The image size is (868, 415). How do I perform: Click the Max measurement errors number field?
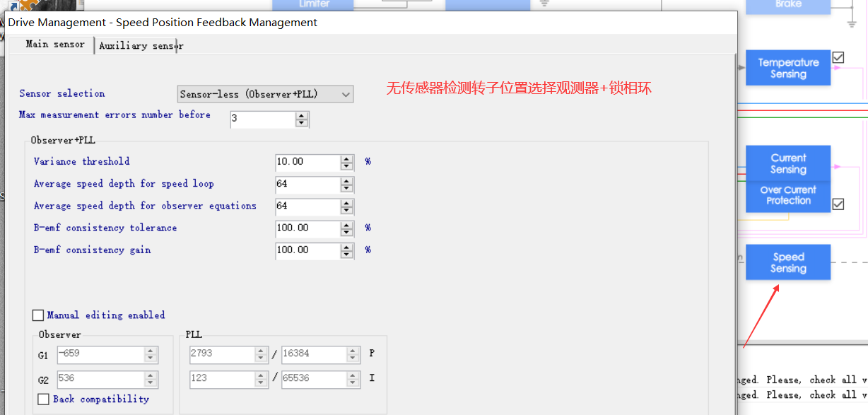tap(262, 119)
